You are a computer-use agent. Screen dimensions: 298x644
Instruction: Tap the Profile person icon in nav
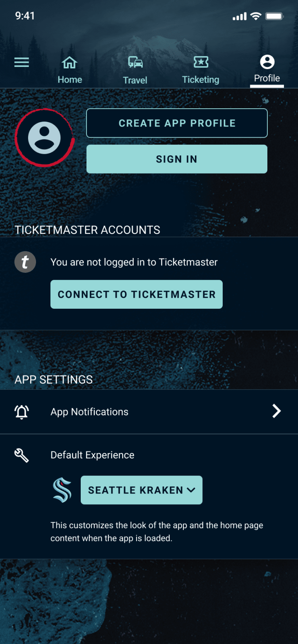[x=267, y=62]
